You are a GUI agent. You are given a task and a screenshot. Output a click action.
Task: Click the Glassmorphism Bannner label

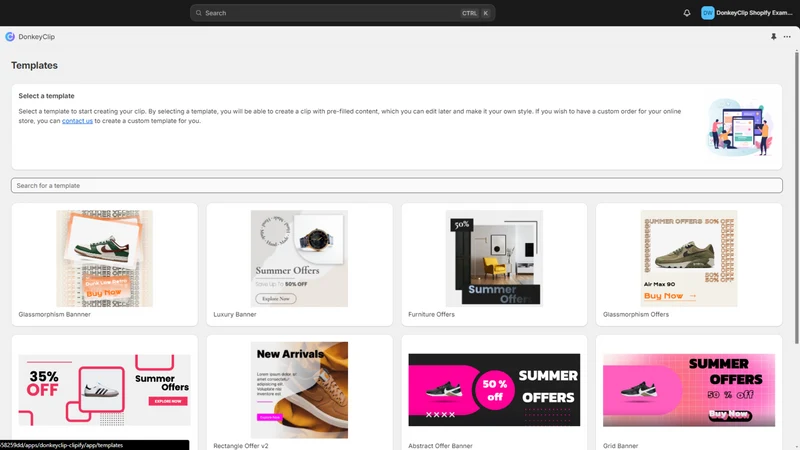(55, 314)
